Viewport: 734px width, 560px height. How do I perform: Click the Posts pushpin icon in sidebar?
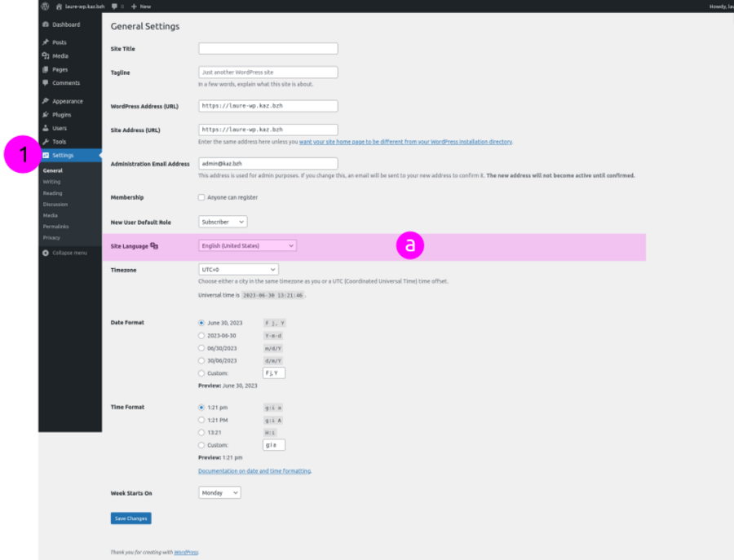pyautogui.click(x=46, y=42)
